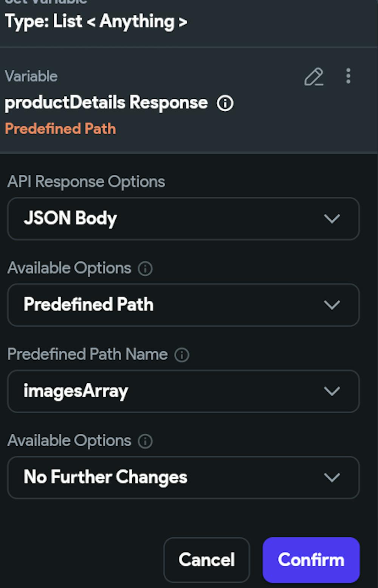Expand the No Further Changes dropdown

click(183, 477)
